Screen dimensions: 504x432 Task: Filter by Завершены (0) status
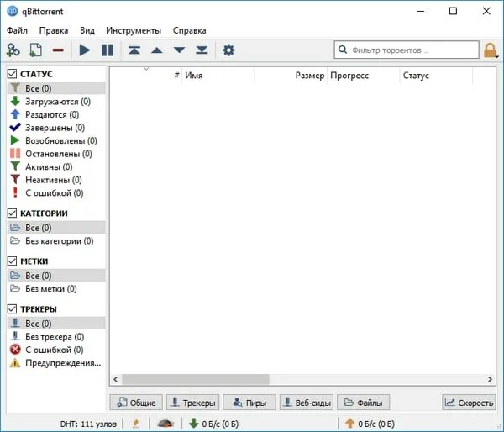56,128
